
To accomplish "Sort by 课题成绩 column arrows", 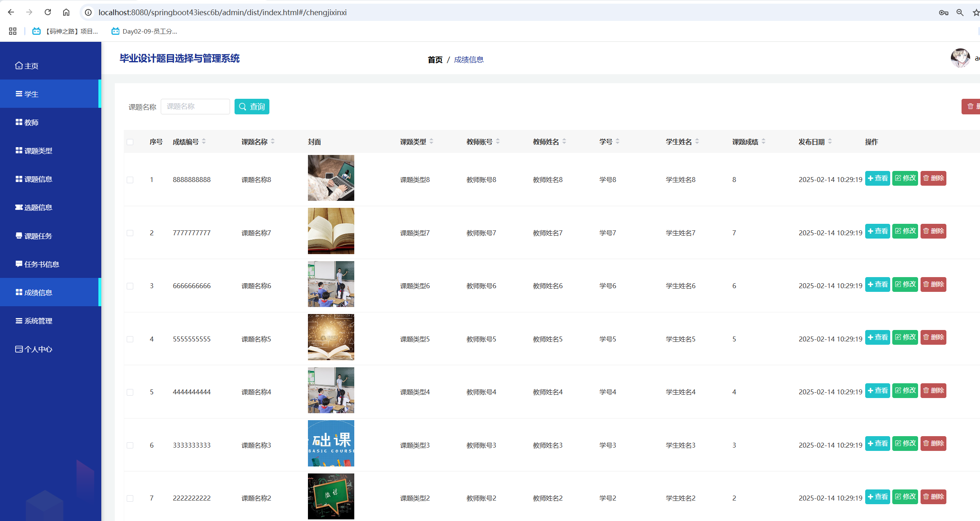I will 763,141.
